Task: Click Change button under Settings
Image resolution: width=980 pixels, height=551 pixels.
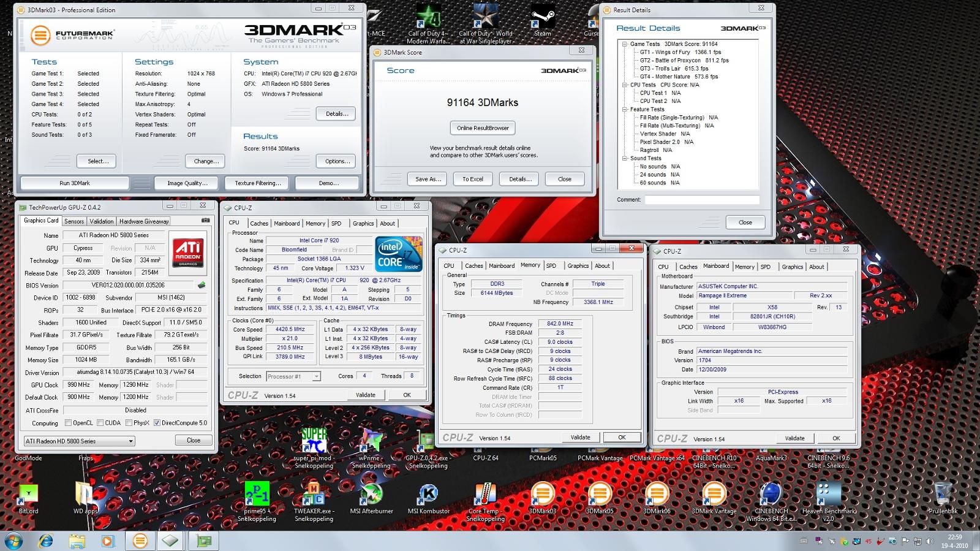Action: [205, 161]
